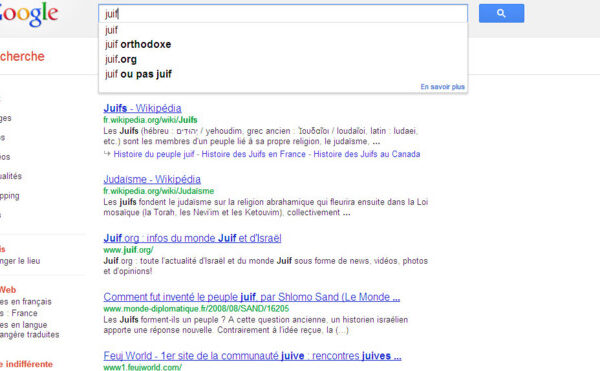Image resolution: width=600 pixels, height=371 pixels.
Task: Open the 'Judaïsme - Wikipédia' result
Action: click(152, 179)
